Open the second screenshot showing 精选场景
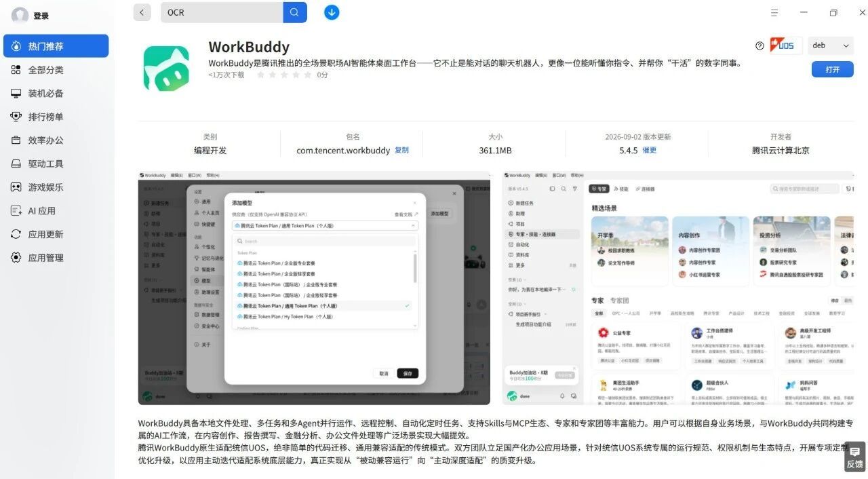 point(678,288)
